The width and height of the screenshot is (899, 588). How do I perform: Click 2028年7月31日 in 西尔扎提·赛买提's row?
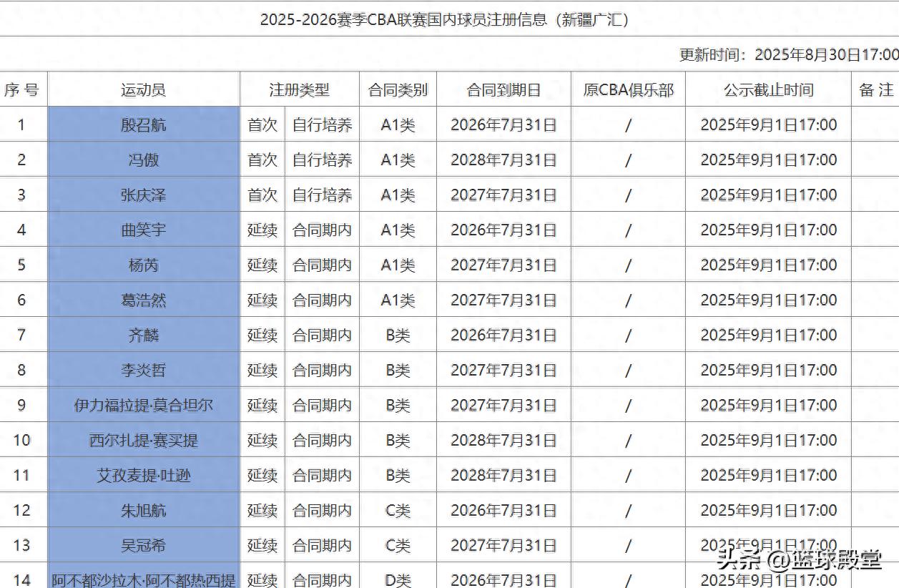(x=503, y=441)
